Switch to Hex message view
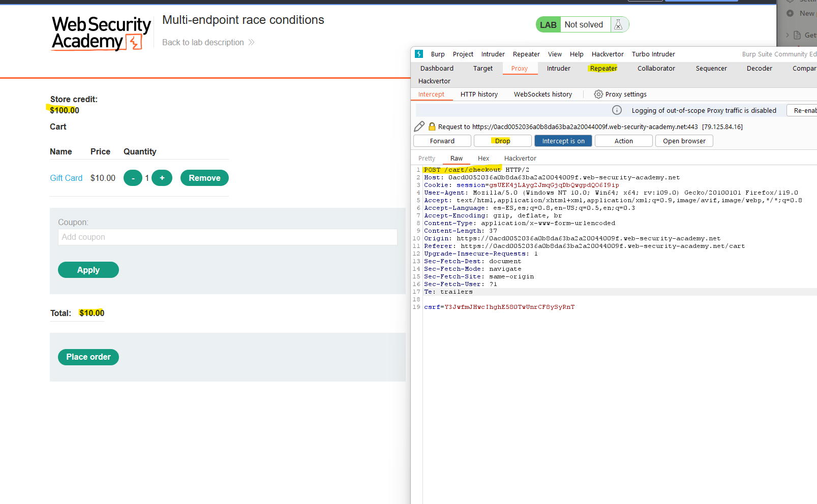The height and width of the screenshot is (504, 817). click(x=483, y=159)
